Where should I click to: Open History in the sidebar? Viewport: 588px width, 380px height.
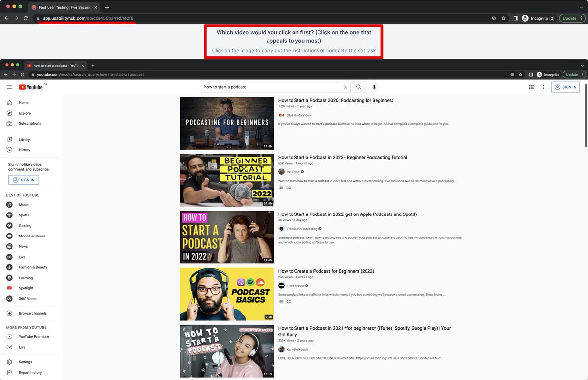point(24,150)
